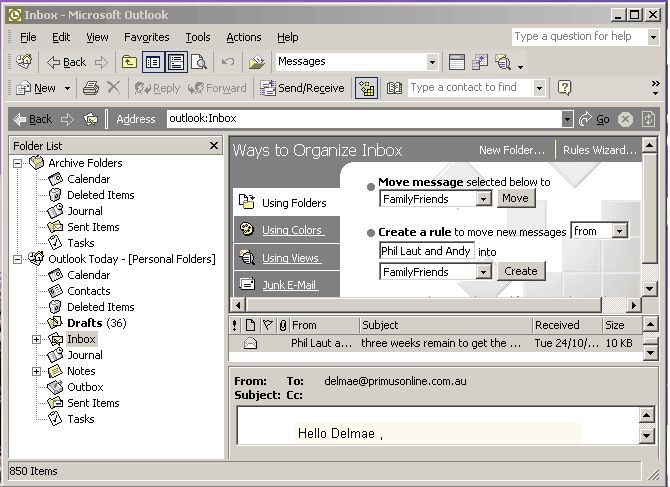Screen dimensions: 670x487
Task: Collapse the Archive Folders tree
Action: pyautogui.click(x=18, y=163)
